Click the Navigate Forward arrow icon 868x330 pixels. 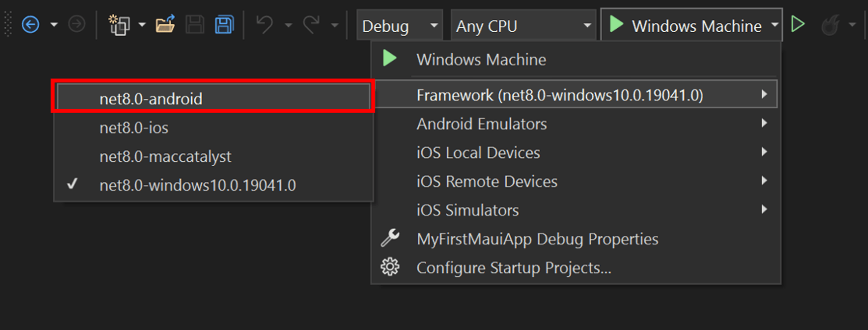click(x=77, y=24)
